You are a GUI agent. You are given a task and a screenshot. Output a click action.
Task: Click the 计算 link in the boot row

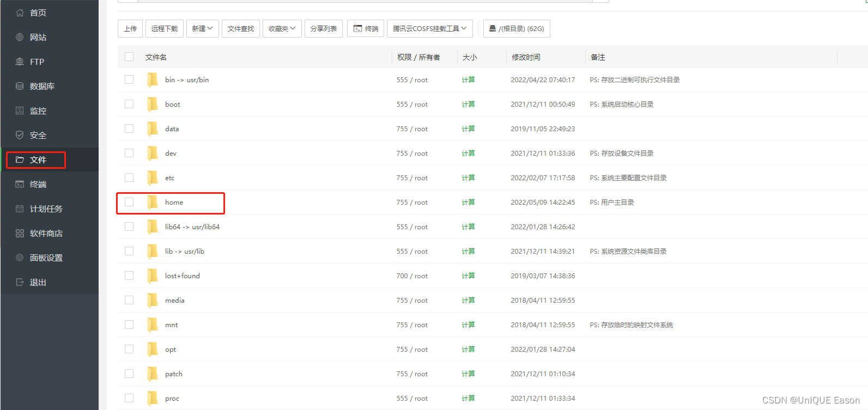[x=468, y=104]
